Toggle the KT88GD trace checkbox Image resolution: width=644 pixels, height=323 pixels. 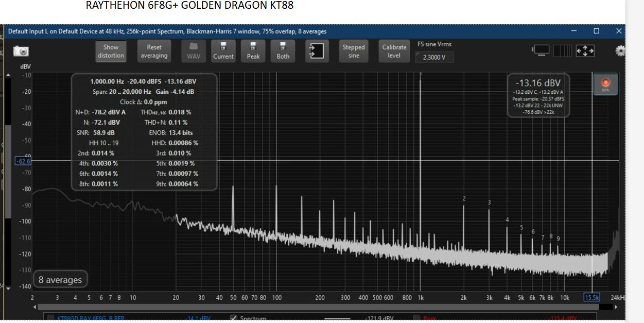(x=51, y=318)
